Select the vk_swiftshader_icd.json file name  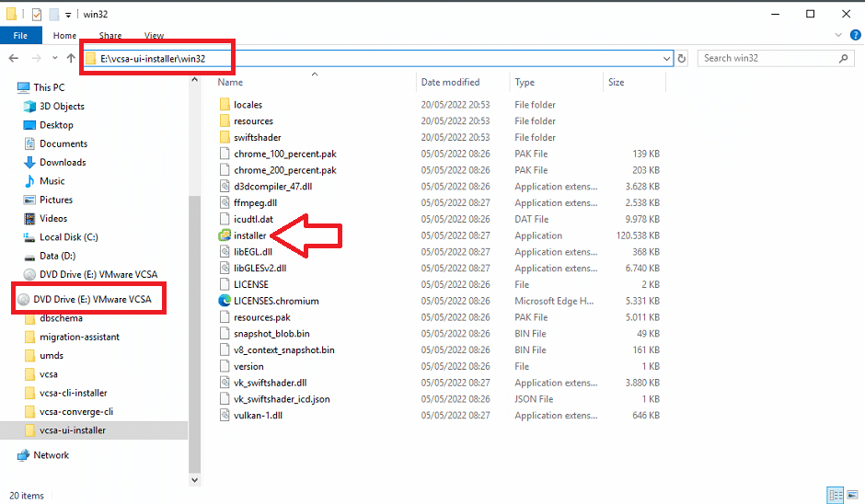(x=282, y=399)
